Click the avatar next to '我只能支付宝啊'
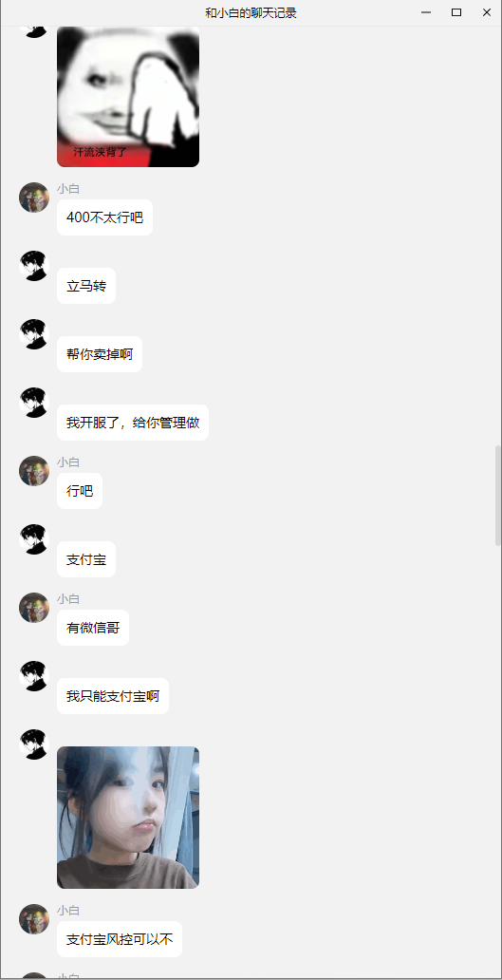The width and height of the screenshot is (502, 980). coord(34,675)
